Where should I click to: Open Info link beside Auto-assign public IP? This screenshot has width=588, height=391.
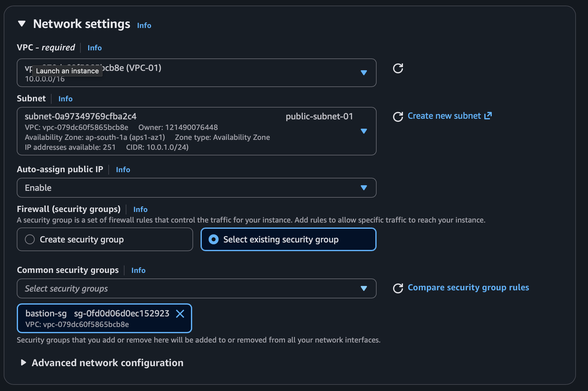tap(123, 170)
